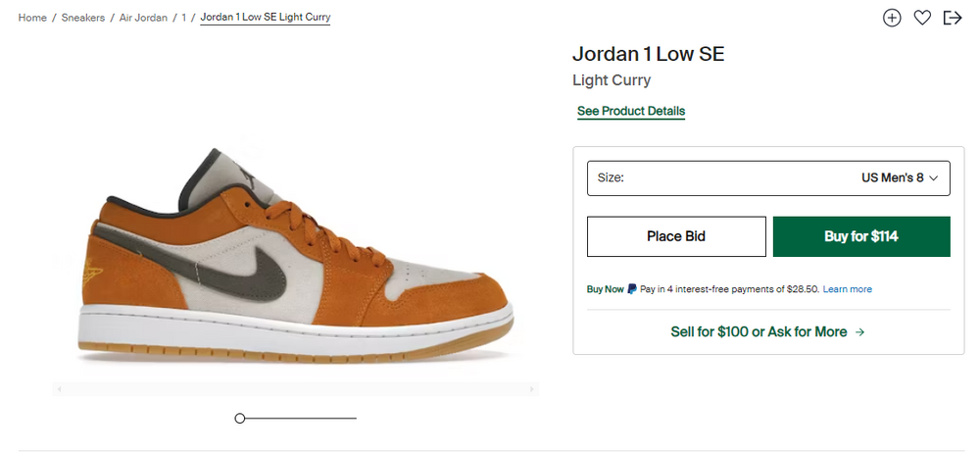Click the Jordan 1 Low SE Light Curry breadcrumb
Image resolution: width=980 pixels, height=453 pixels.
pos(265,18)
